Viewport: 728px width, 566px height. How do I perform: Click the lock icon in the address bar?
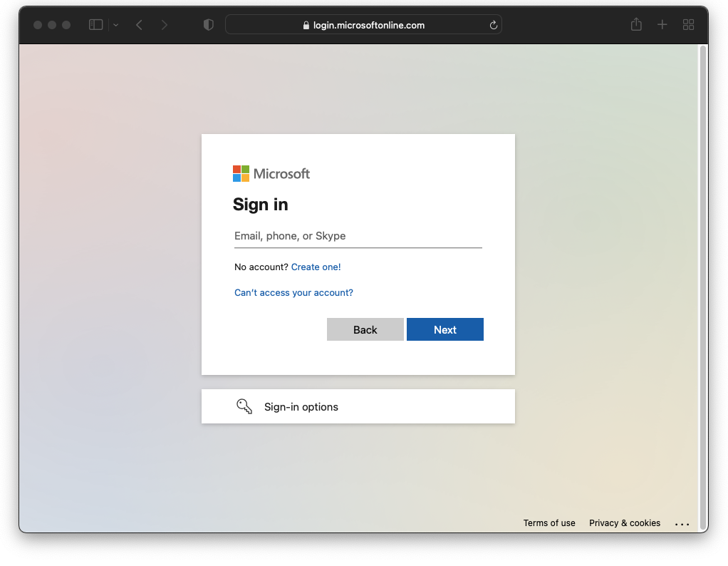pos(306,25)
